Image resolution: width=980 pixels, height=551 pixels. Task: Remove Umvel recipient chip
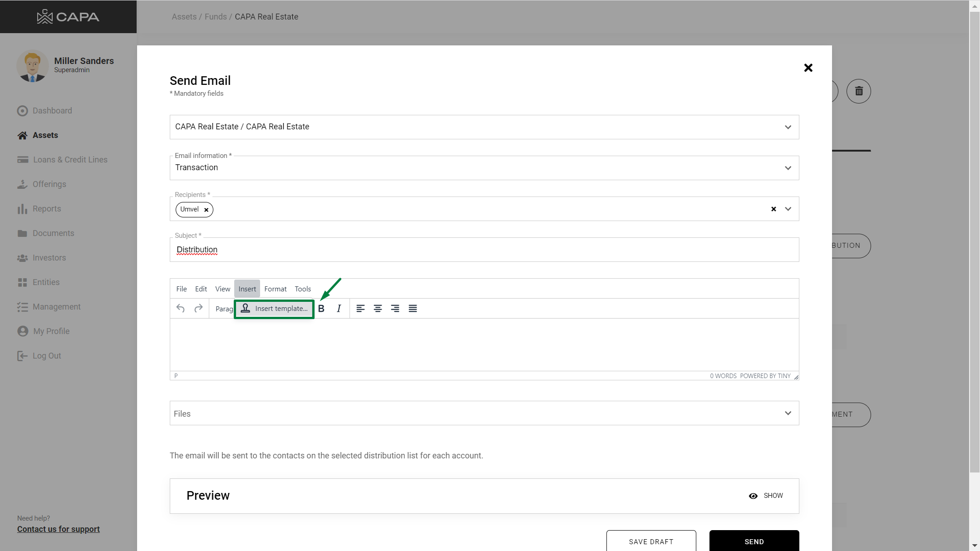point(206,210)
